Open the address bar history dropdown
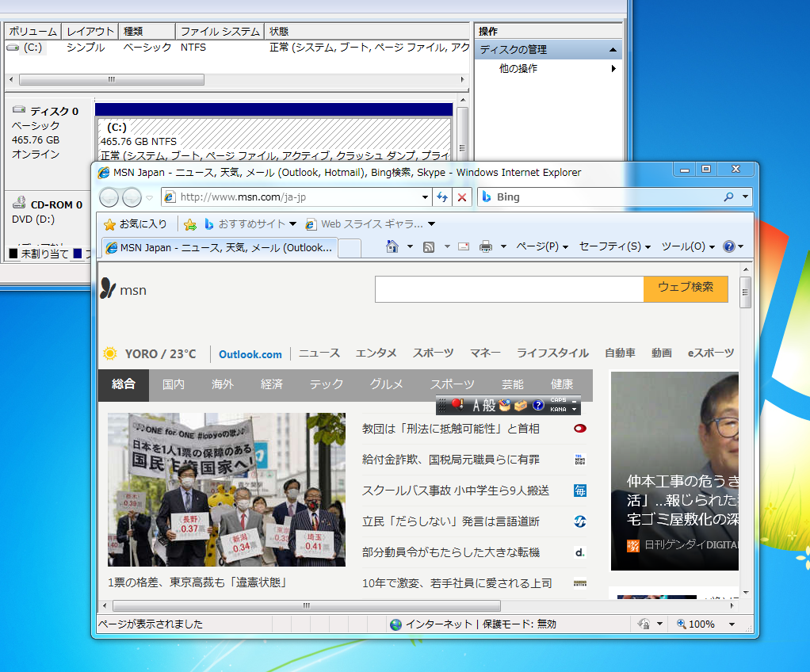The image size is (810, 672). [424, 197]
